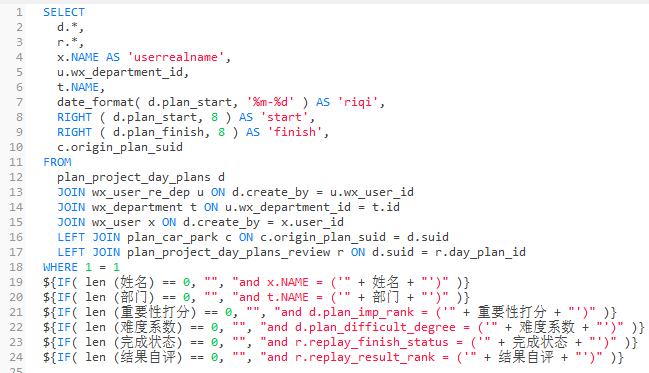Click line number 7 in the gutter
The width and height of the screenshot is (649, 373).
click(19, 102)
